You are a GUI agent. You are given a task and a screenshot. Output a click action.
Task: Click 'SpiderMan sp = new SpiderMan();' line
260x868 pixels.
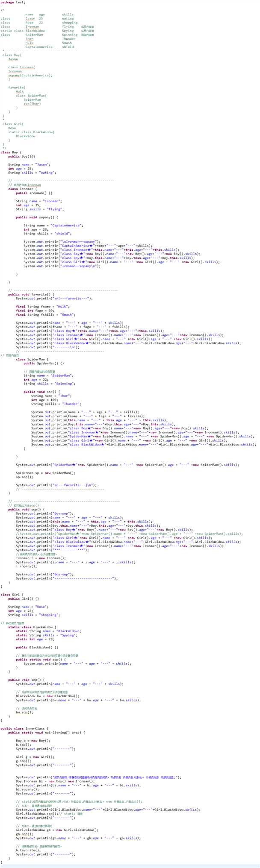coord(46,473)
